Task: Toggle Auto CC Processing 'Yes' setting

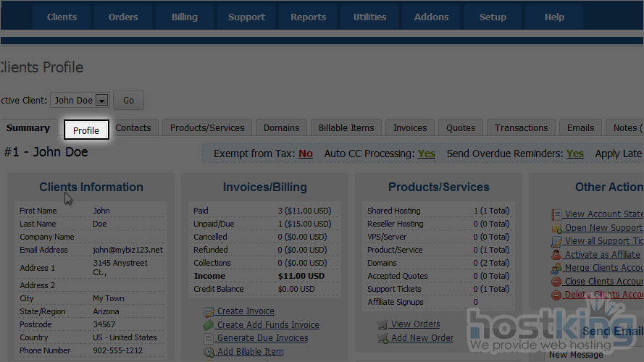Action: 427,153
